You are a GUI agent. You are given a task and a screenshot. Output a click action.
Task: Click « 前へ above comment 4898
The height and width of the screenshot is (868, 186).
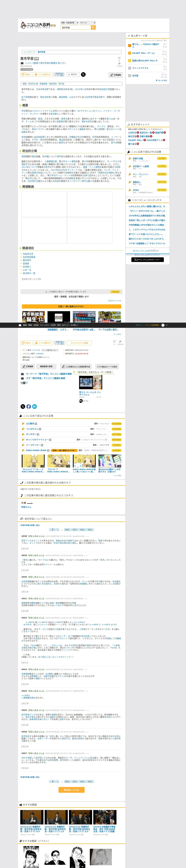click(x=52, y=529)
